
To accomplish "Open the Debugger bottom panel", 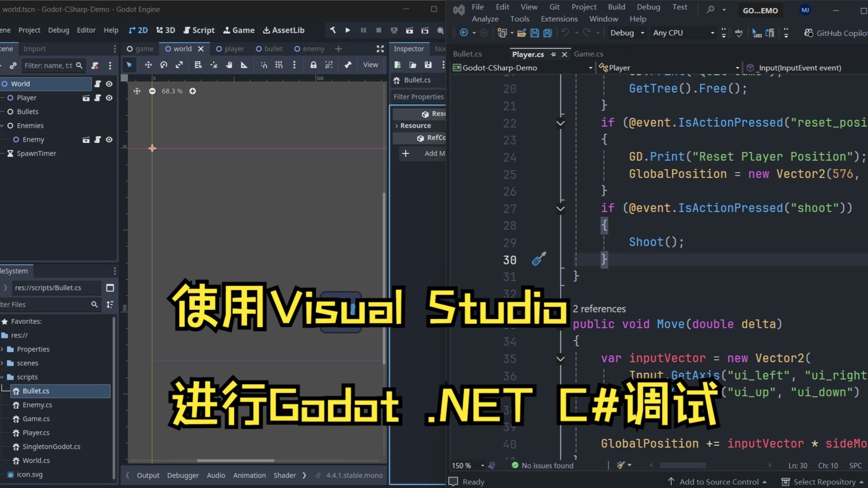I will tap(183, 476).
